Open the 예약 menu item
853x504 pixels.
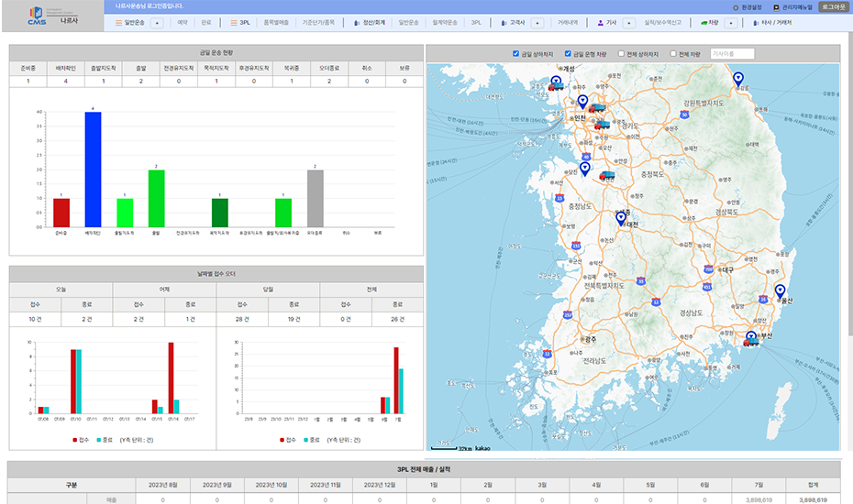(183, 23)
